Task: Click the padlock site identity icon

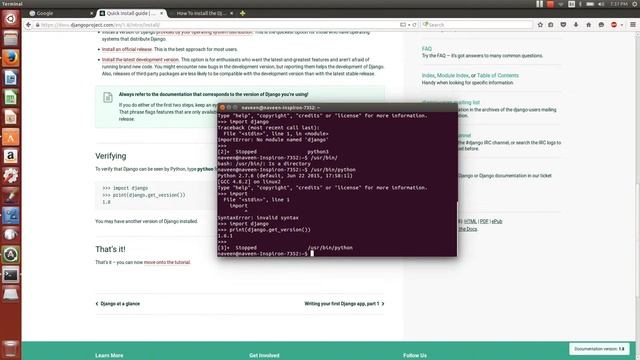Action: (38, 25)
